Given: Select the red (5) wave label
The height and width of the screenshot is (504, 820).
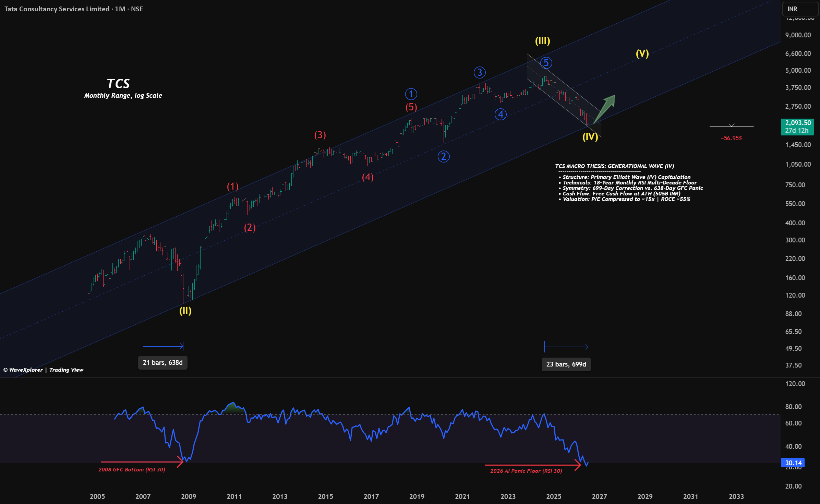Looking at the screenshot, I should (x=411, y=107).
